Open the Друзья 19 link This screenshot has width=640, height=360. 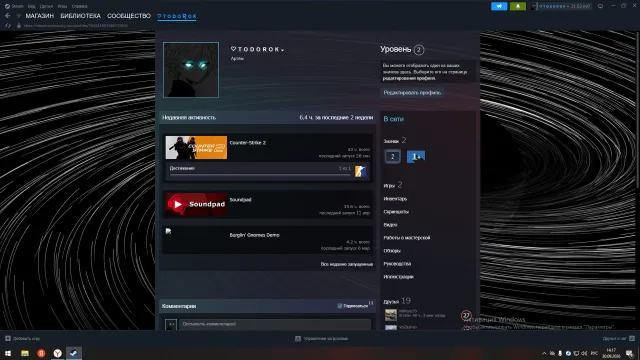pyautogui.click(x=397, y=301)
